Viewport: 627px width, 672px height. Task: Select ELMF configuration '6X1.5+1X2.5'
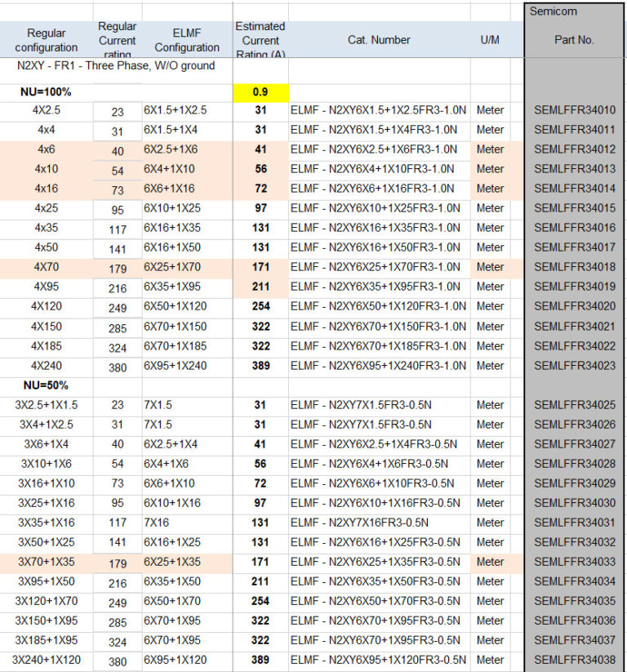(x=176, y=110)
